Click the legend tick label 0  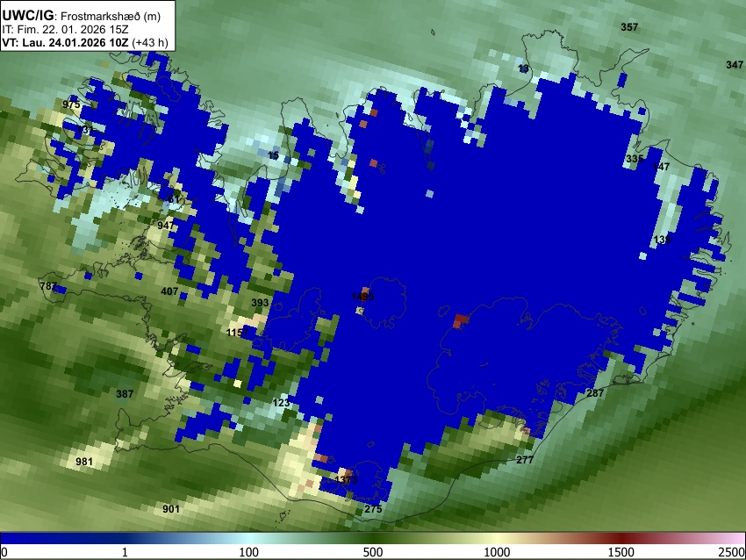pyautogui.click(x=4, y=552)
